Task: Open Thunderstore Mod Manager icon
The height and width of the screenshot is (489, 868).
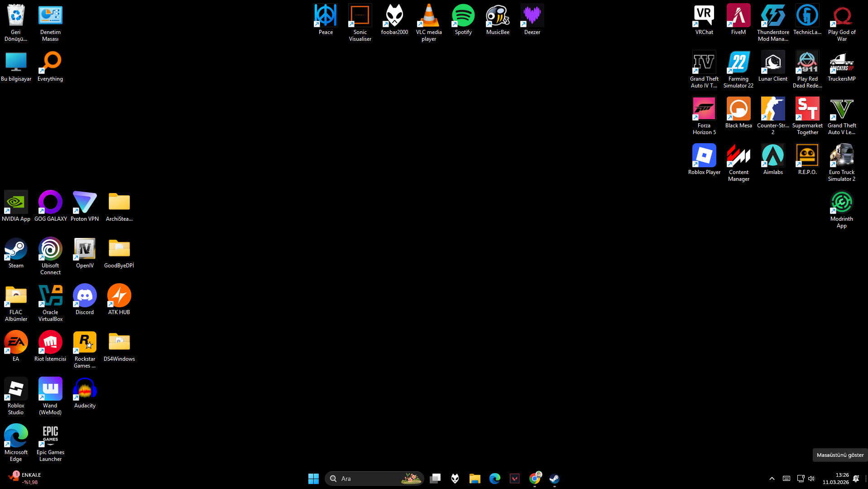Action: coord(773,22)
